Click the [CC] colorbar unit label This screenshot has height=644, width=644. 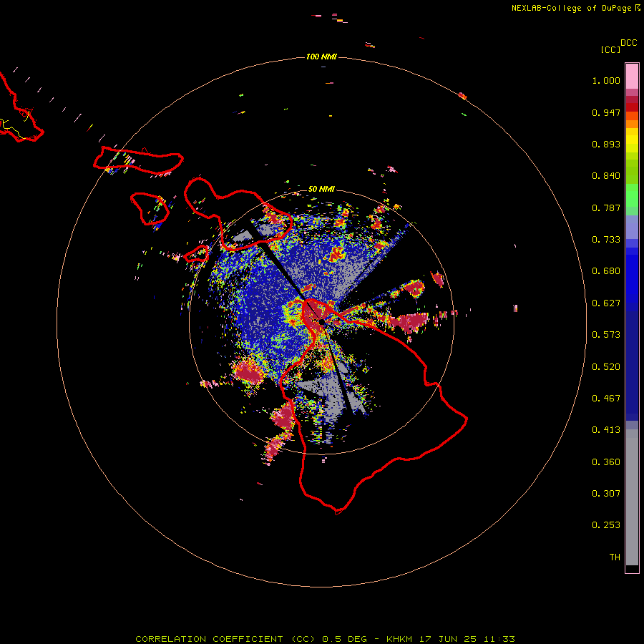(610, 49)
